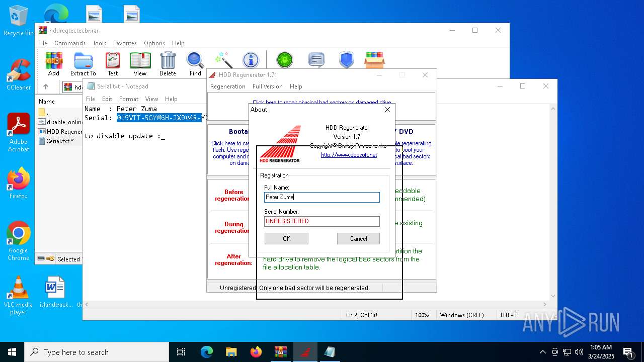
Task: Open the Full Version menu in HDD Regenerator
Action: [x=268, y=86]
